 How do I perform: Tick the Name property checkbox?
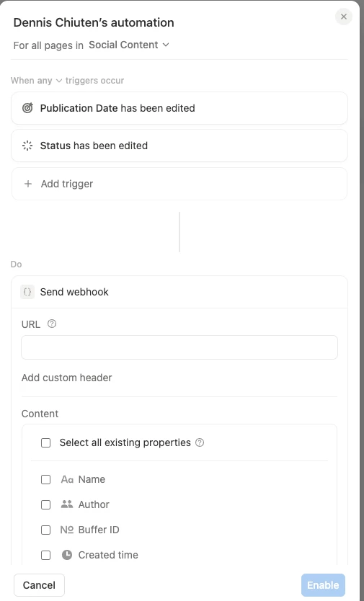pos(45,479)
